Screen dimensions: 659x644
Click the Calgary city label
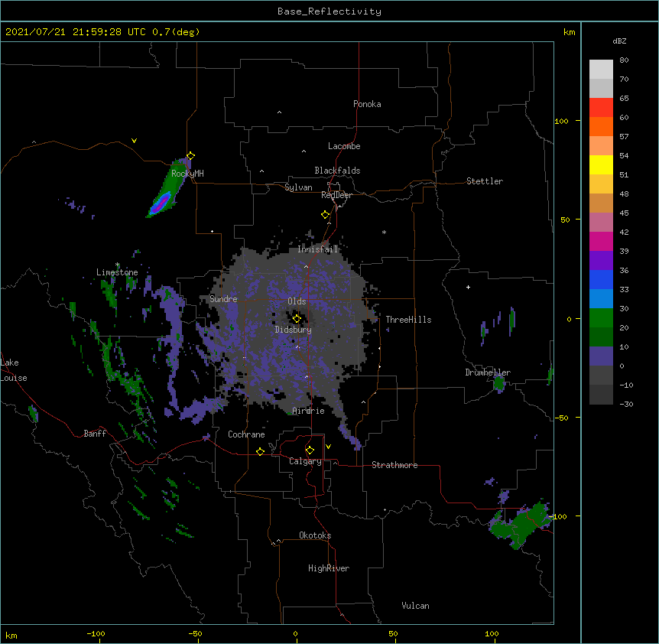305,461
